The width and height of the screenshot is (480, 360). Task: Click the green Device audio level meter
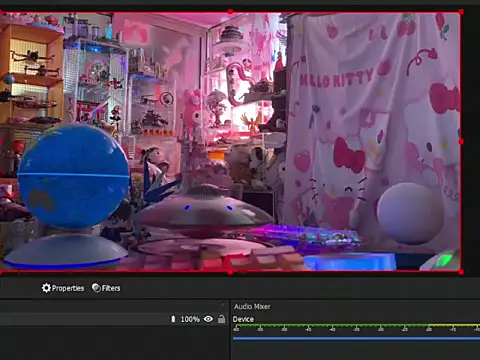356,325
